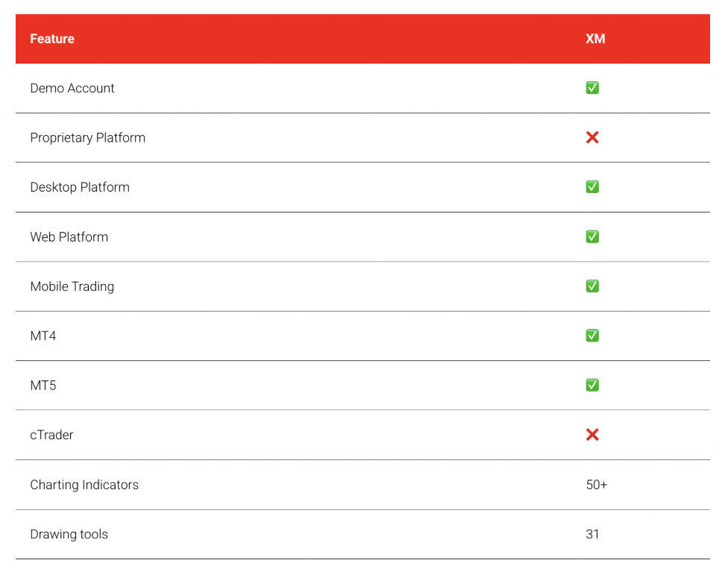Click the green checkmark for Web Platform

592,236
